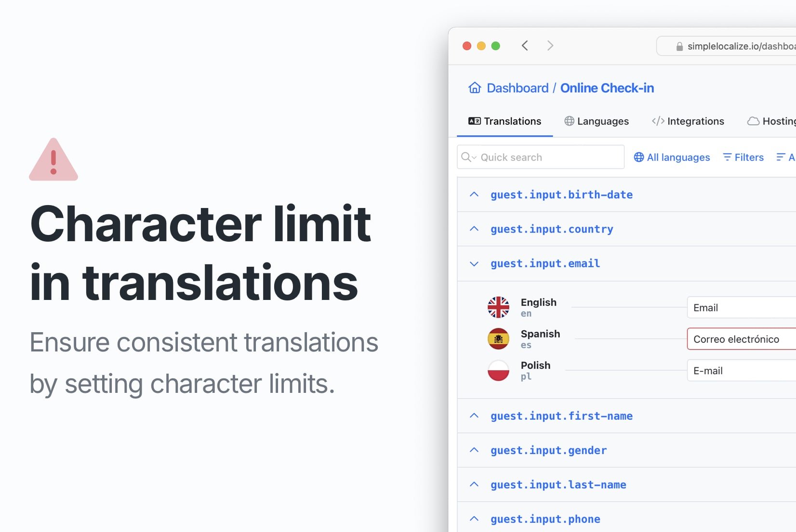Click the code brackets Integrations icon
Viewport: 796px width, 532px height.
(658, 121)
